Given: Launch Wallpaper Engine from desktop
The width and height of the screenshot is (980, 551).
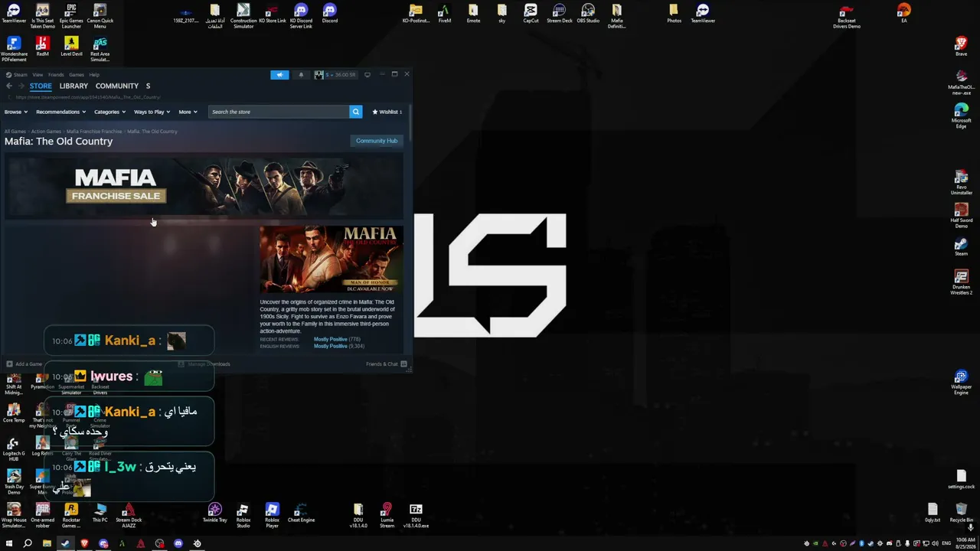Looking at the screenshot, I should (x=961, y=383).
